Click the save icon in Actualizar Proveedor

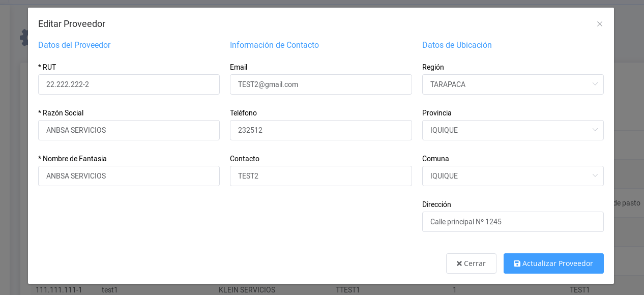517,263
